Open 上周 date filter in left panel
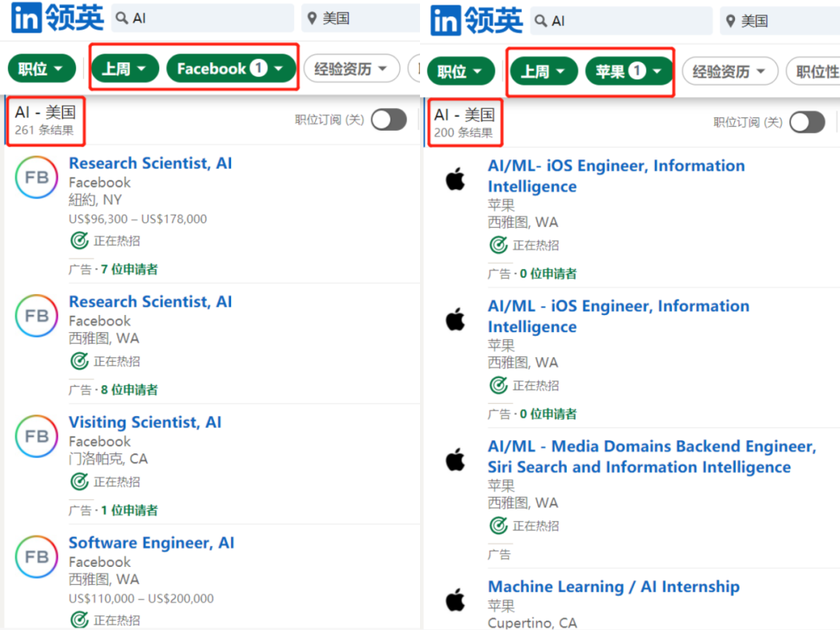Viewport: 840px width, 630px height. click(124, 68)
